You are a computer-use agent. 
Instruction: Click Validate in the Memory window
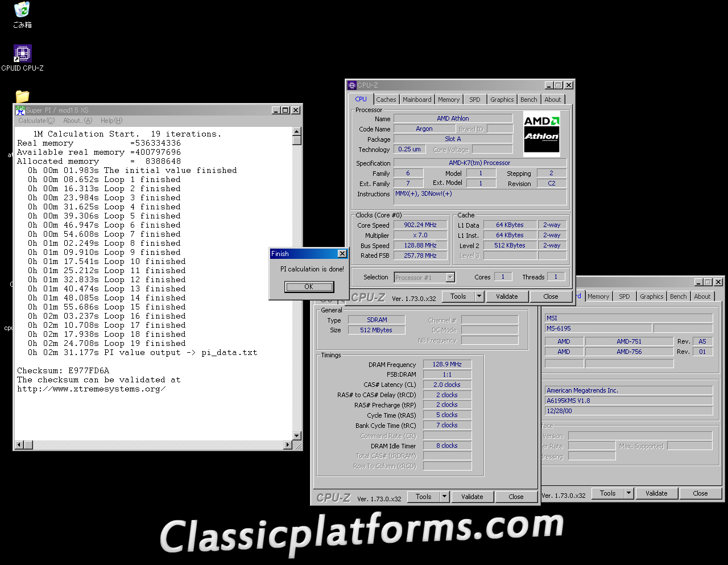472,497
